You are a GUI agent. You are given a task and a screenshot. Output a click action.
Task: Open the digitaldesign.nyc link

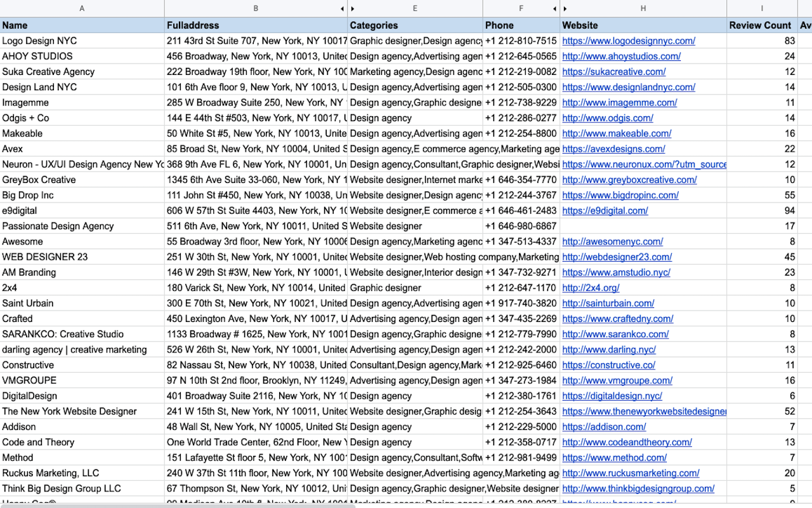pos(612,396)
